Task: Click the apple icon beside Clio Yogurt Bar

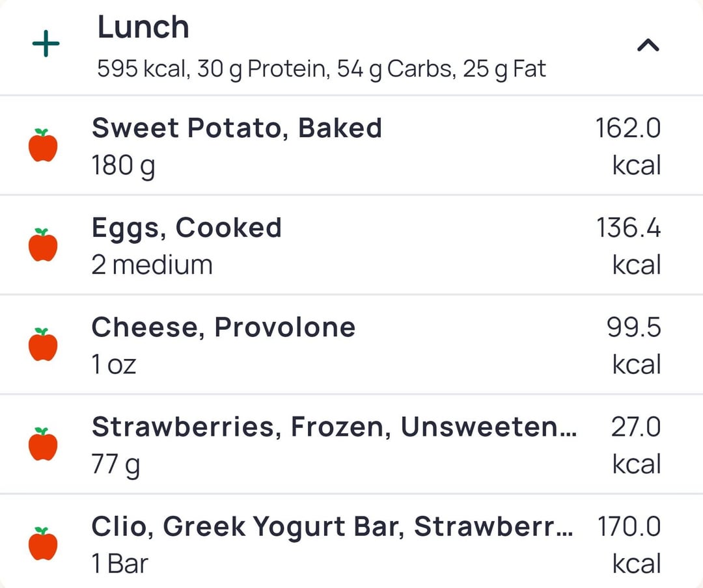Action: click(43, 544)
